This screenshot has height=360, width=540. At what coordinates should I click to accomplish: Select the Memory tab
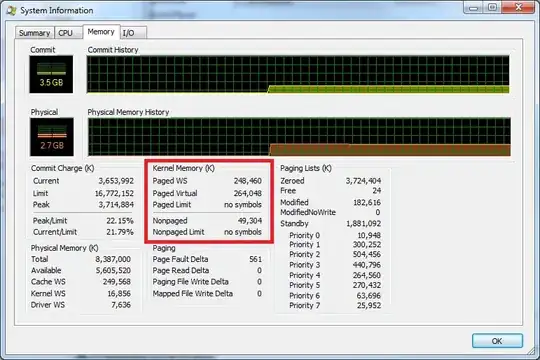[x=101, y=32]
